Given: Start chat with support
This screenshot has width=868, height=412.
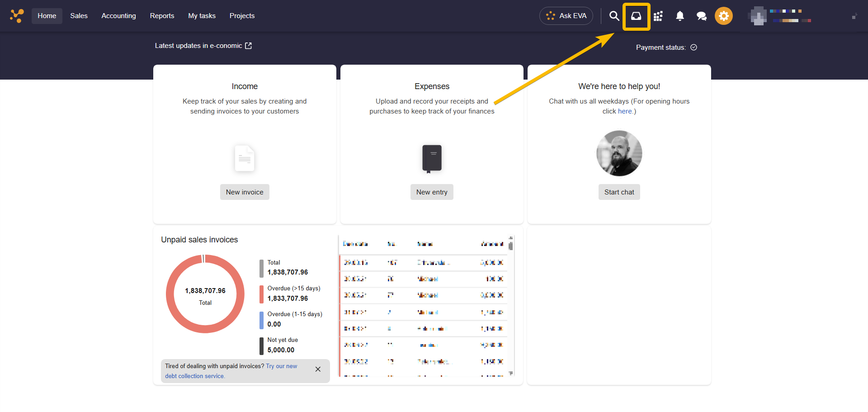Looking at the screenshot, I should [x=619, y=192].
